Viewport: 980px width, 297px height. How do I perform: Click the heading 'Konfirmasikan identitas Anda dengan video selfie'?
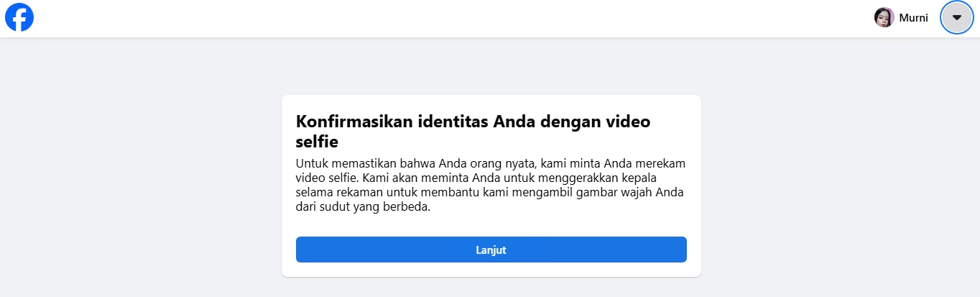(x=473, y=131)
